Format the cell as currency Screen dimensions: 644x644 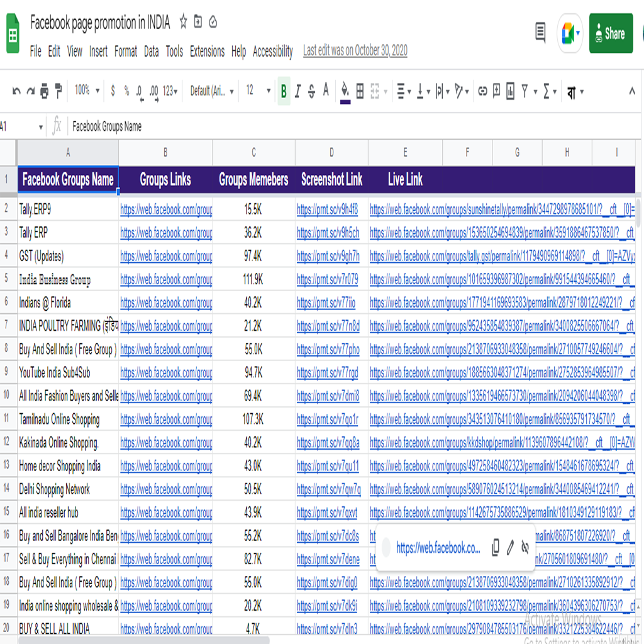click(113, 91)
